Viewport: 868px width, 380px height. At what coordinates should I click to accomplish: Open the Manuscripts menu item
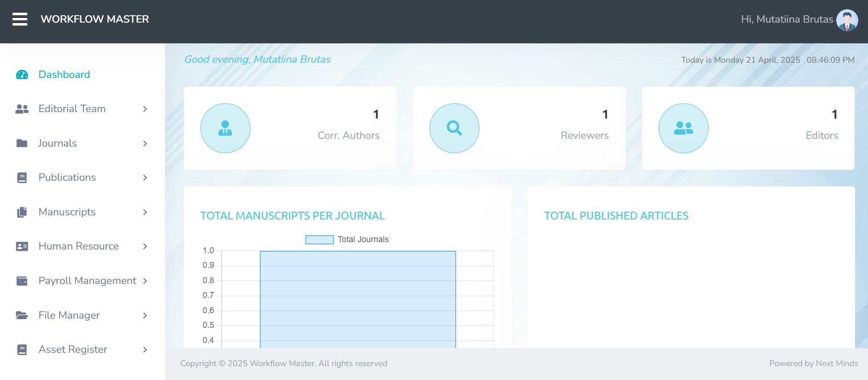[67, 212]
